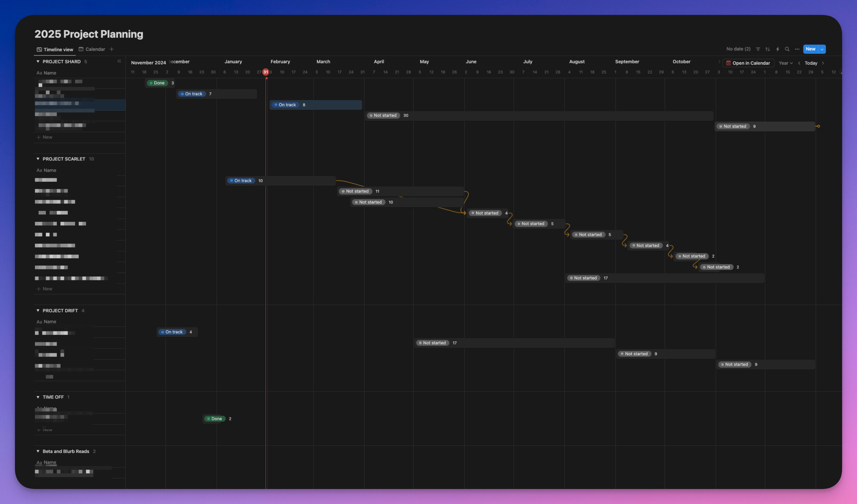This screenshot has width=857, height=504.
Task: Go to the previous period with the left arrow
Action: [x=799, y=63]
